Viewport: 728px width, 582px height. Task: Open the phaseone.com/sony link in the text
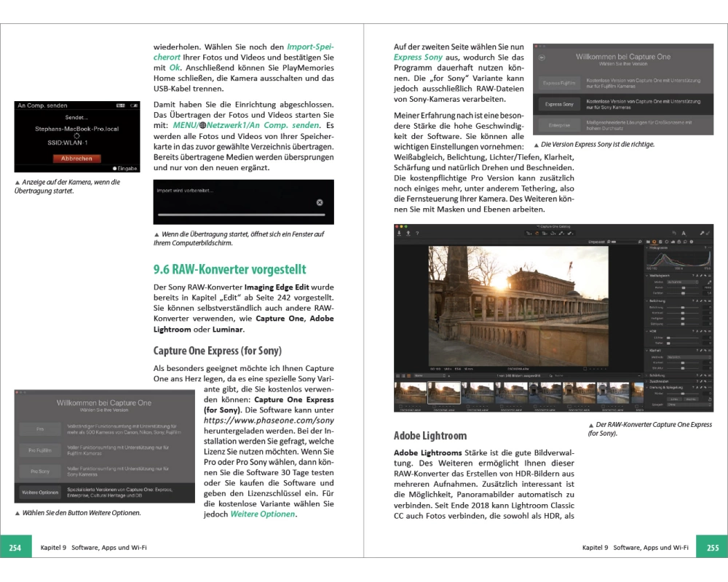tap(269, 420)
